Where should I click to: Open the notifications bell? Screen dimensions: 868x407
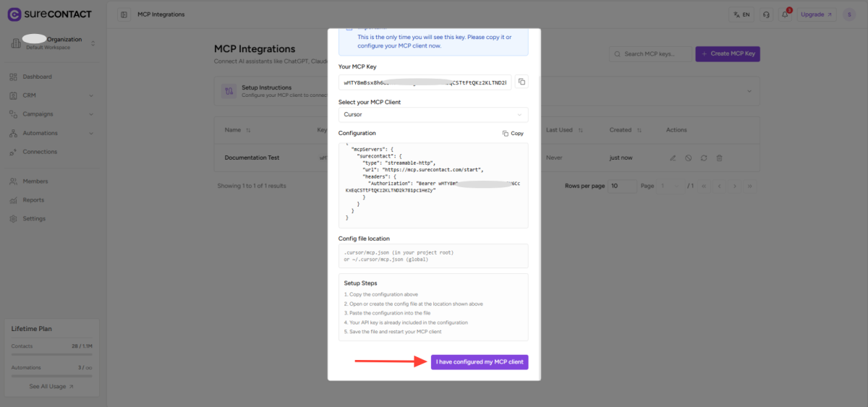coord(786,14)
